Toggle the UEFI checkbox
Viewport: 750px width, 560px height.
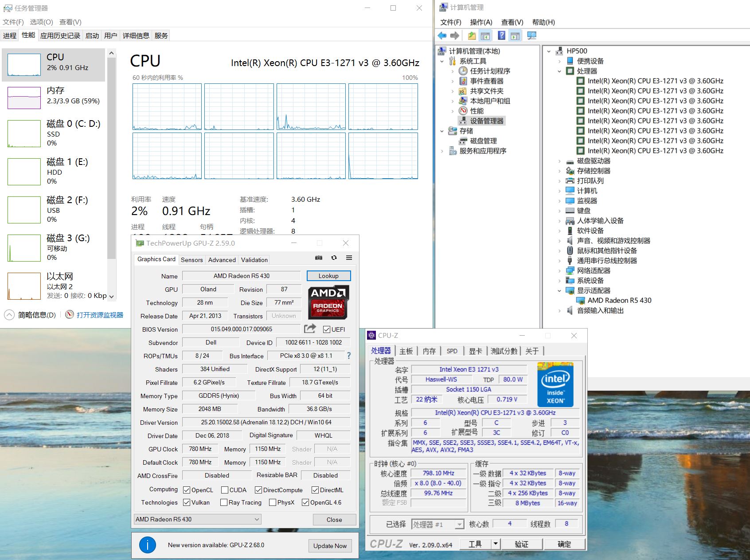pos(327,329)
